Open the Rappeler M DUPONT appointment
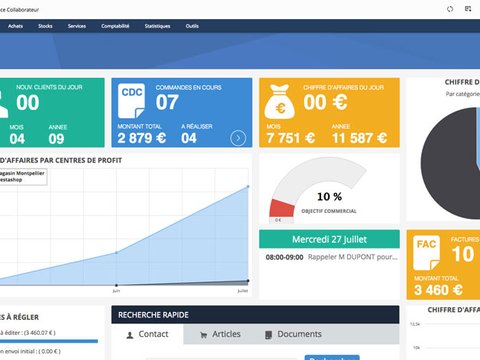 [331, 257]
